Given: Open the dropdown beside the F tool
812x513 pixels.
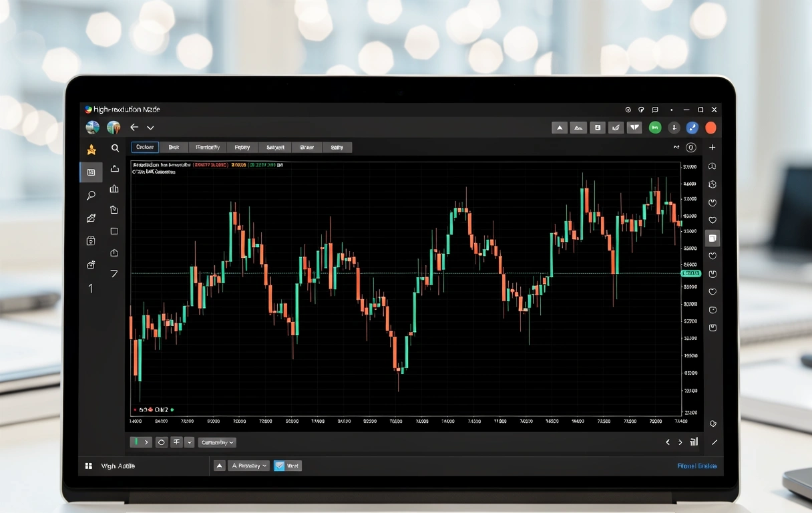Looking at the screenshot, I should click(188, 442).
